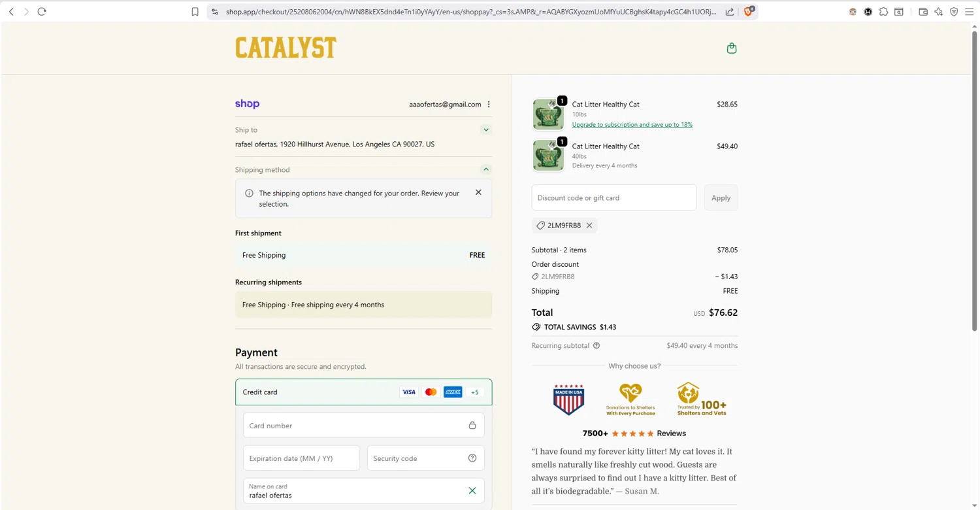
Task: Open site settings icon in address bar
Action: [x=215, y=12]
